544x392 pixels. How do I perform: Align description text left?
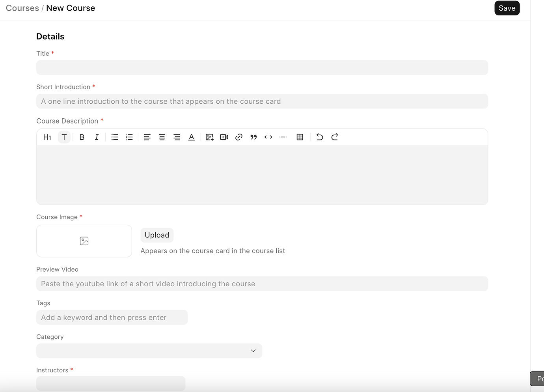click(x=147, y=137)
